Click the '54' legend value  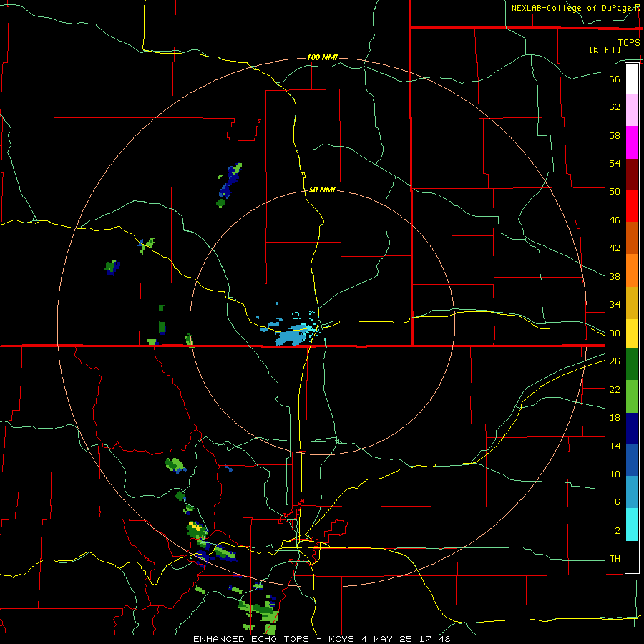(615, 163)
